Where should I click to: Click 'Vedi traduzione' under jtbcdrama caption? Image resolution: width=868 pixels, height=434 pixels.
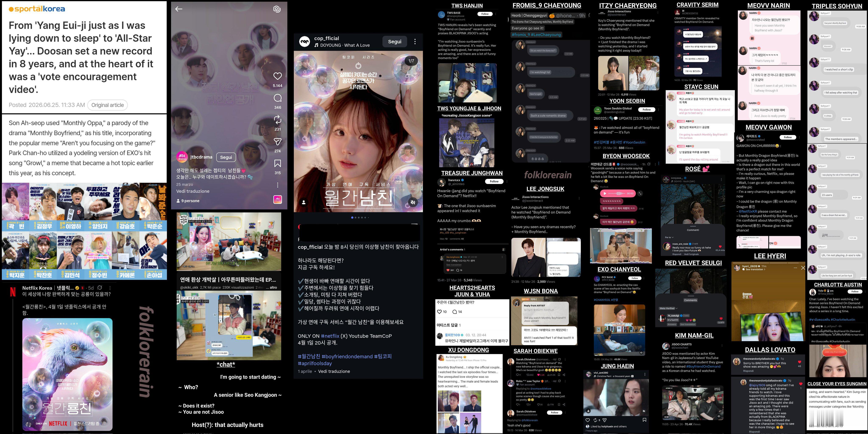[193, 191]
